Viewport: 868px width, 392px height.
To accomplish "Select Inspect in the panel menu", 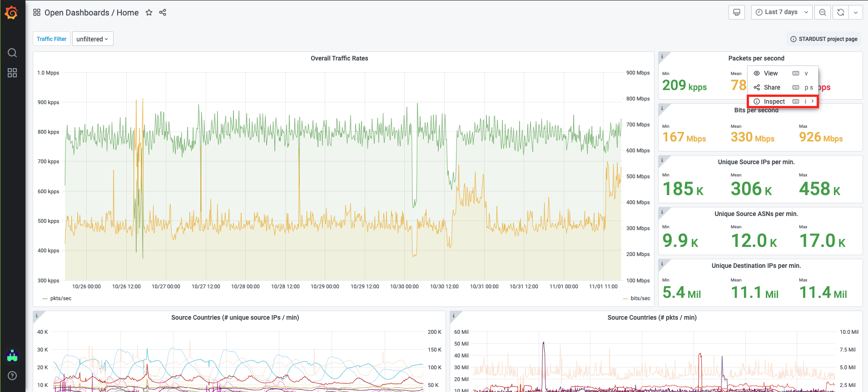I will coord(783,101).
